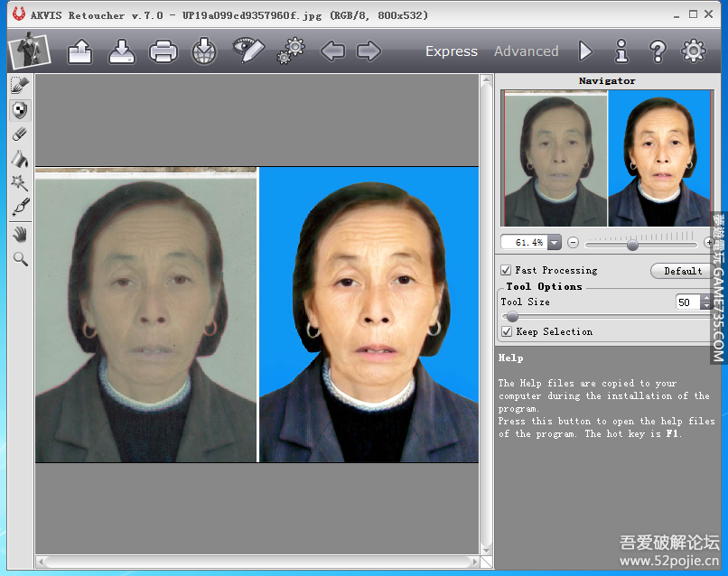728x576 pixels.
Task: Decrease Tool Size with down arrow
Action: [706, 307]
